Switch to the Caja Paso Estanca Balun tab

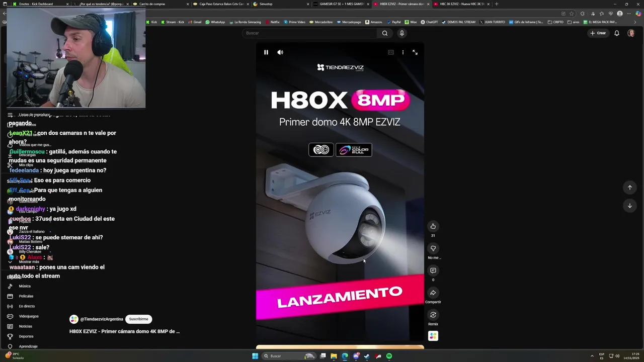click(x=220, y=4)
